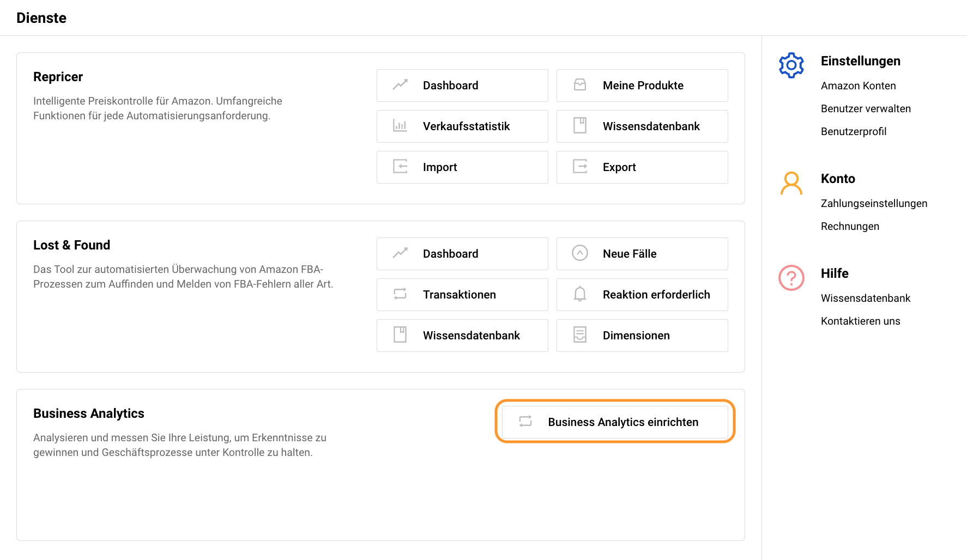This screenshot has height=560, width=967.
Task: Open Benutzer verwalten link
Action: [866, 108]
